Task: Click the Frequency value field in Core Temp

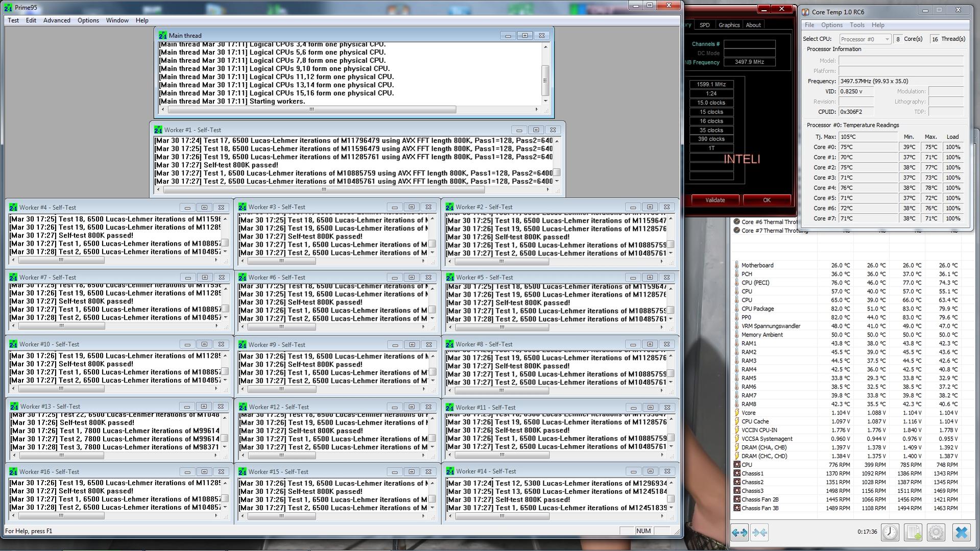Action: coord(901,81)
